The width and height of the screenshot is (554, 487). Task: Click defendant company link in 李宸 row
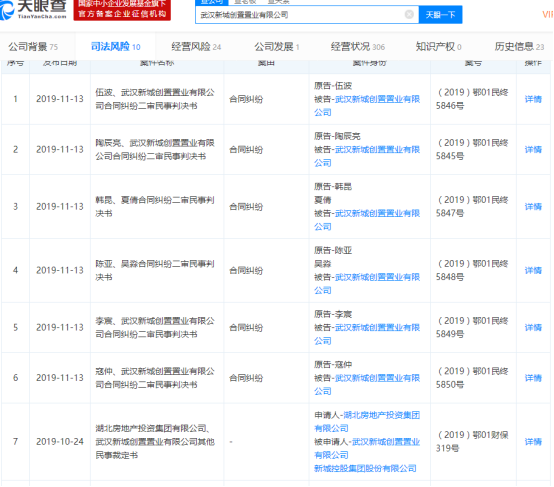(367, 334)
